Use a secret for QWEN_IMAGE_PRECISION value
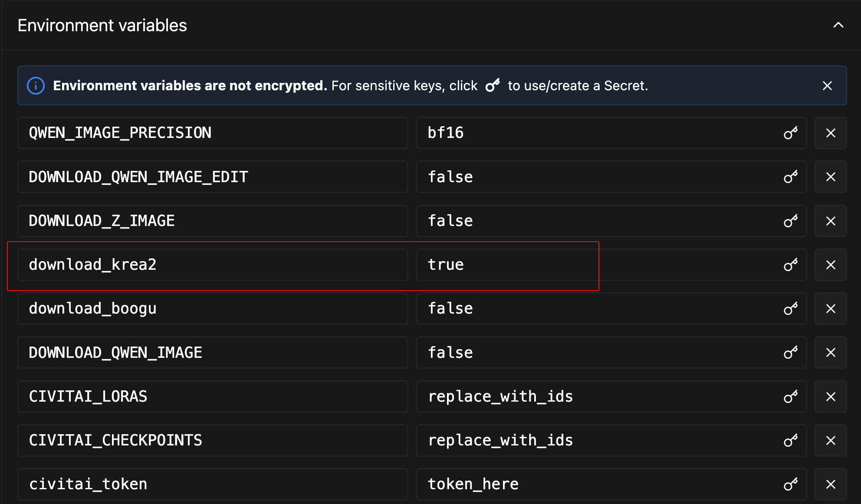Viewport: 861px width, 504px height. 790,133
